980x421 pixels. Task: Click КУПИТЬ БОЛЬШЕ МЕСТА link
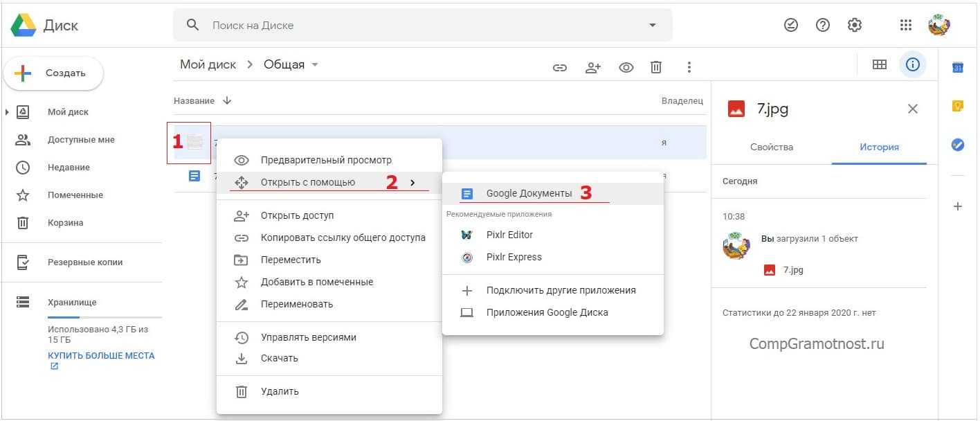(x=101, y=355)
